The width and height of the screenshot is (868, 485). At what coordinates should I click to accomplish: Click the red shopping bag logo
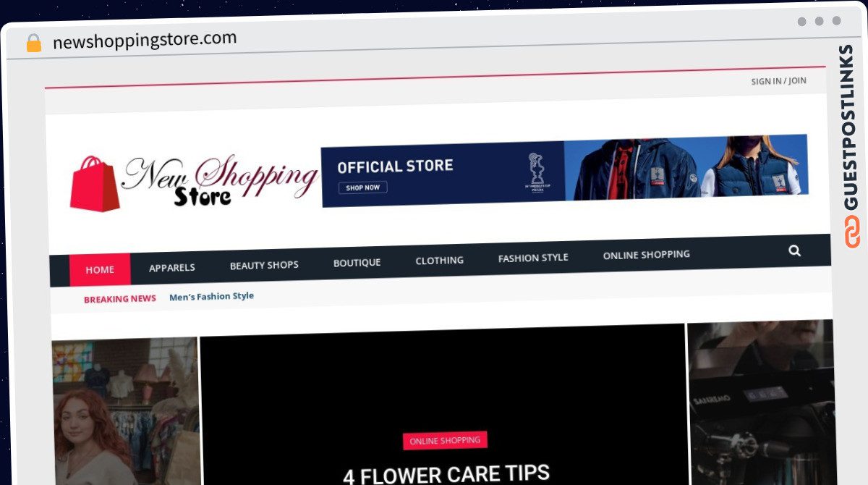95,184
